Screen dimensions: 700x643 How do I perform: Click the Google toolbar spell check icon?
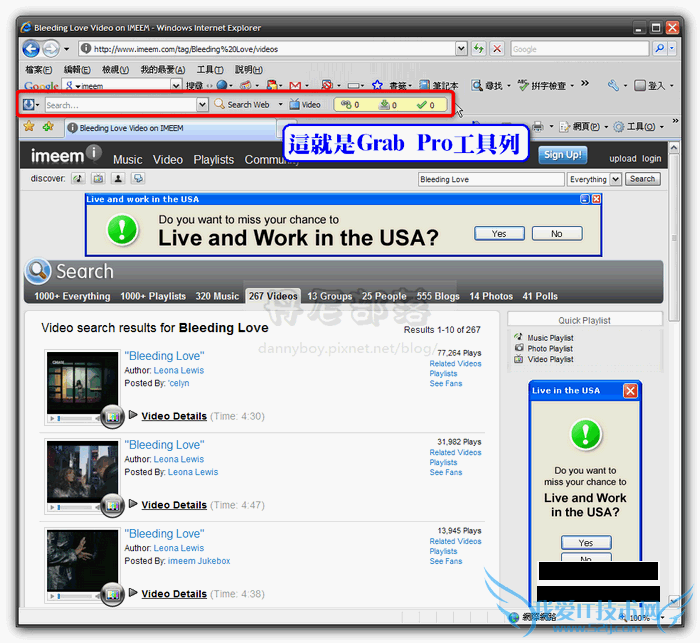point(523,85)
